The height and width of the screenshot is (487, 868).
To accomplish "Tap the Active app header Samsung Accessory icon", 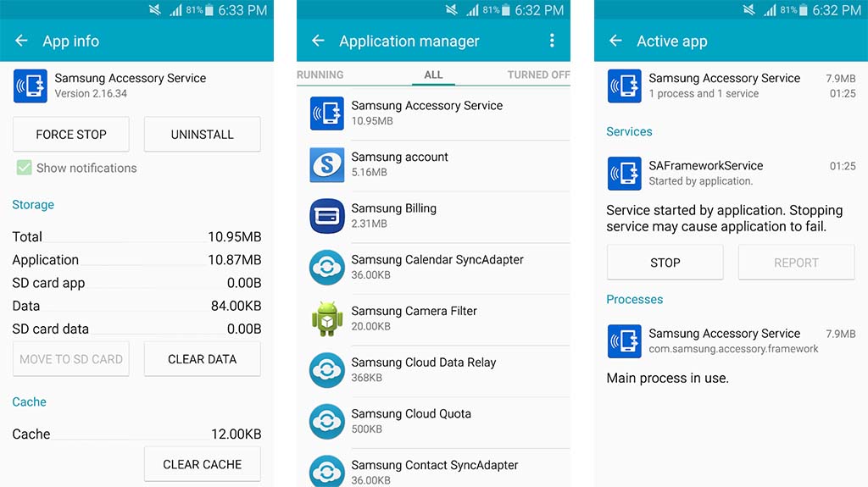I will pyautogui.click(x=625, y=86).
